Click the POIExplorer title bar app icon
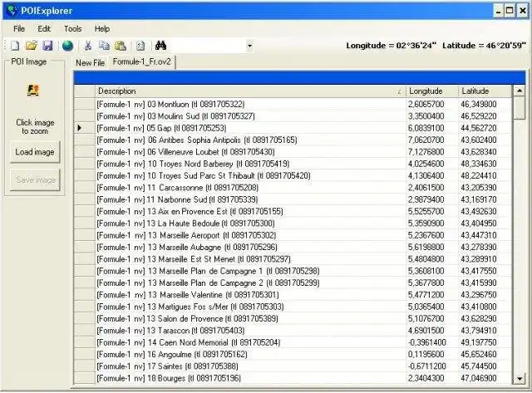Screen dimensions: 532x393 12,11
